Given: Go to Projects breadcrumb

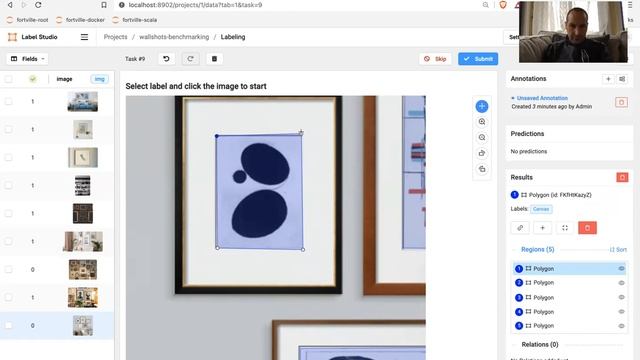Looking at the screenshot, I should 116,37.
